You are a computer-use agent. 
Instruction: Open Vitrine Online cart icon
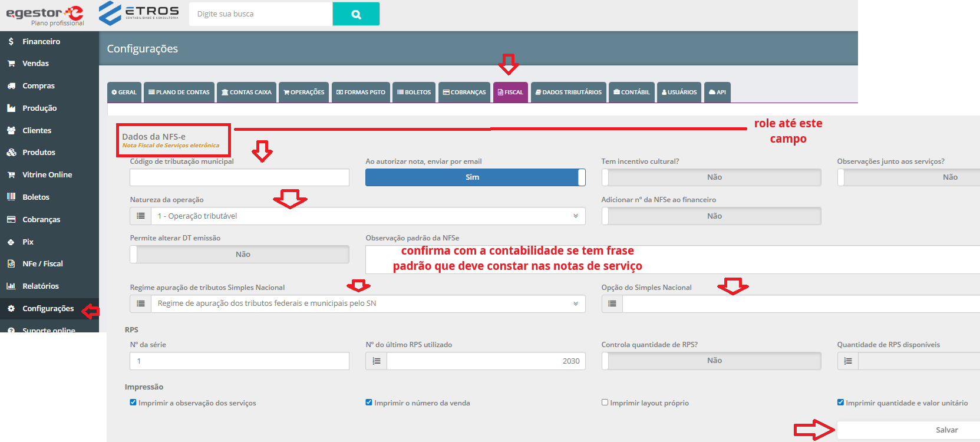(11, 174)
